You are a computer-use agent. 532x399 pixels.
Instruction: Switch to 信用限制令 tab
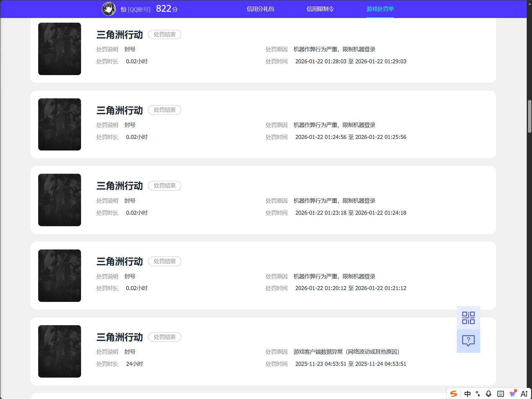point(320,9)
